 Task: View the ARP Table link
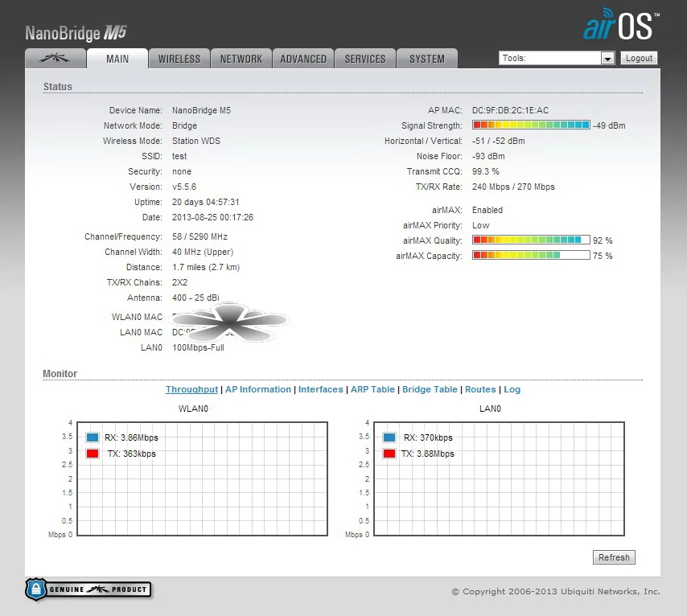[x=372, y=389]
